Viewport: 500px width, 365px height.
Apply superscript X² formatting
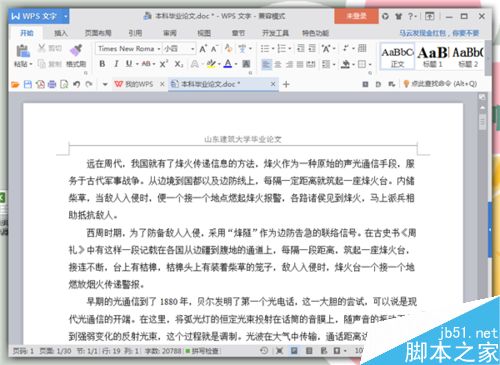tap(164, 64)
